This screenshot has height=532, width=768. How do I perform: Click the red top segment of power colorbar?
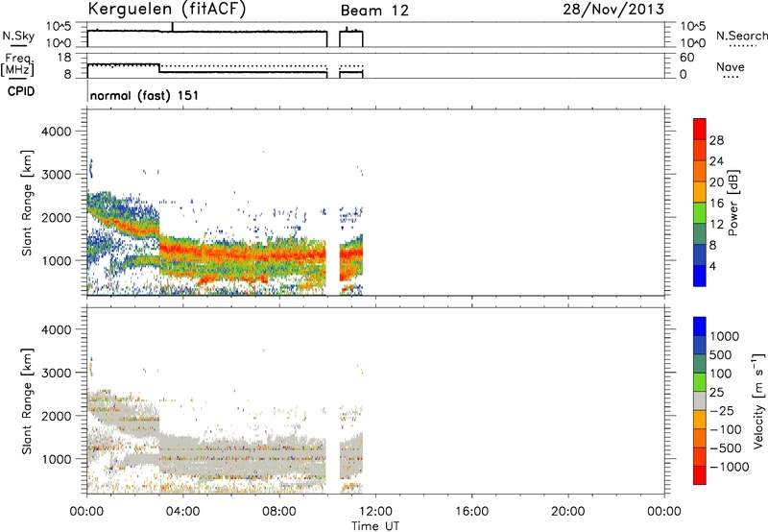click(x=700, y=129)
